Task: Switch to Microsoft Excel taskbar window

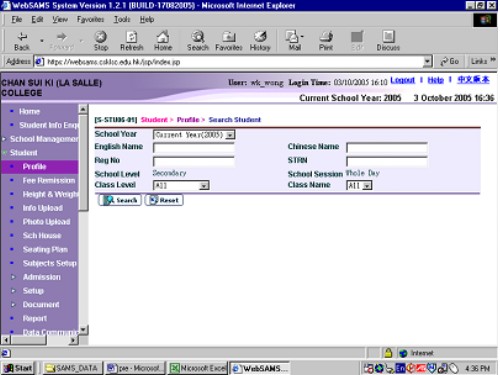Action: tap(198, 368)
